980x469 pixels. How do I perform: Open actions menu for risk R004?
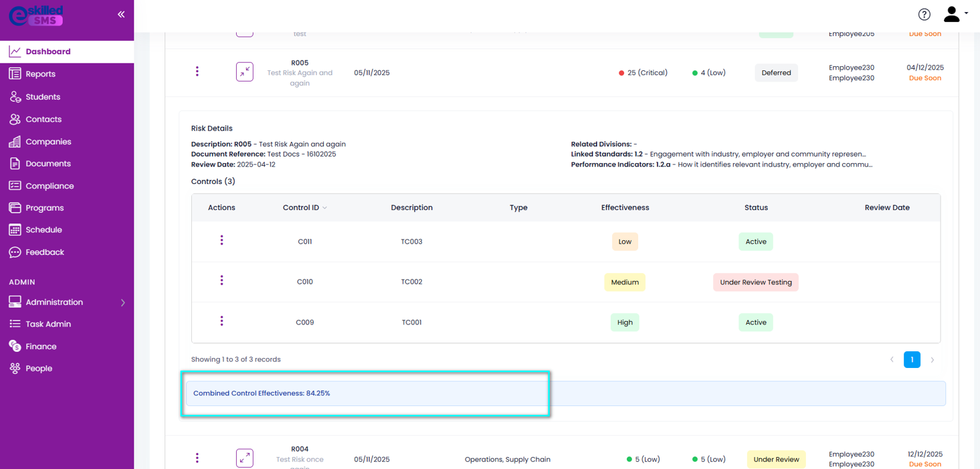click(x=197, y=458)
